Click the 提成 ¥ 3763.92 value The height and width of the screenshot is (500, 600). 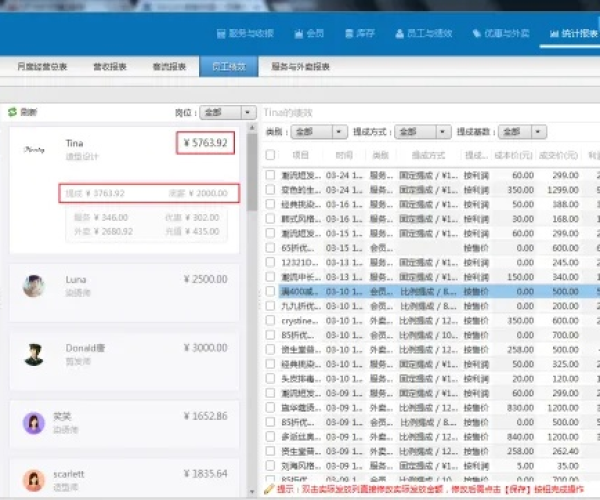tap(95, 193)
